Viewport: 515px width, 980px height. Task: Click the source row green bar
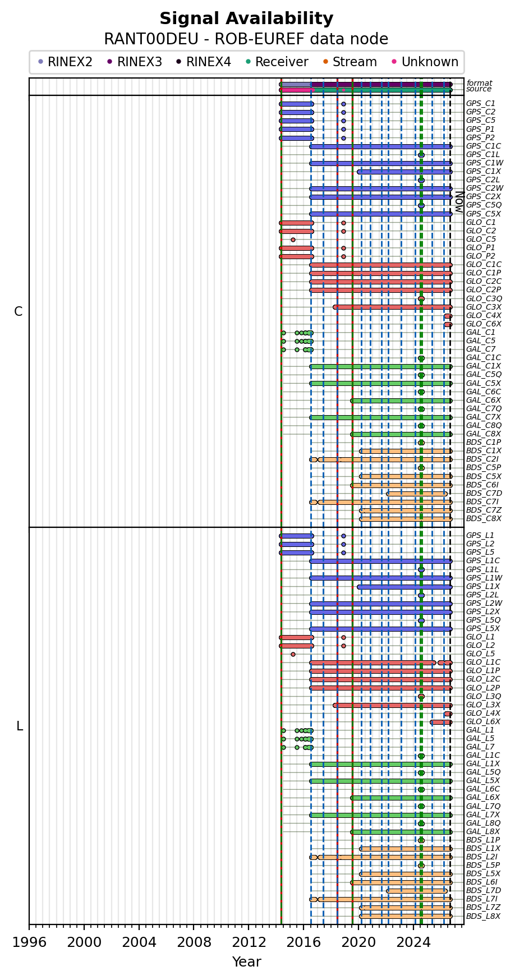pyautogui.click(x=383, y=90)
